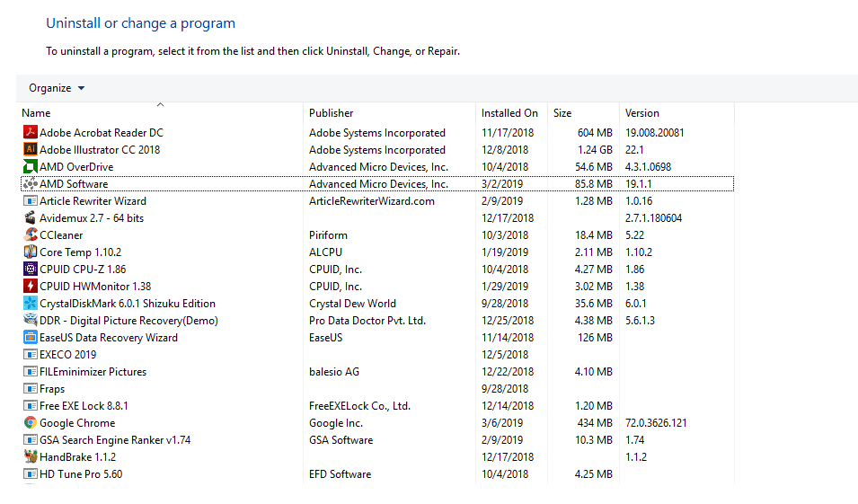Image resolution: width=858 pixels, height=504 pixels.
Task: Select CPUID CPU-Z 1.86 entry
Action: click(83, 270)
